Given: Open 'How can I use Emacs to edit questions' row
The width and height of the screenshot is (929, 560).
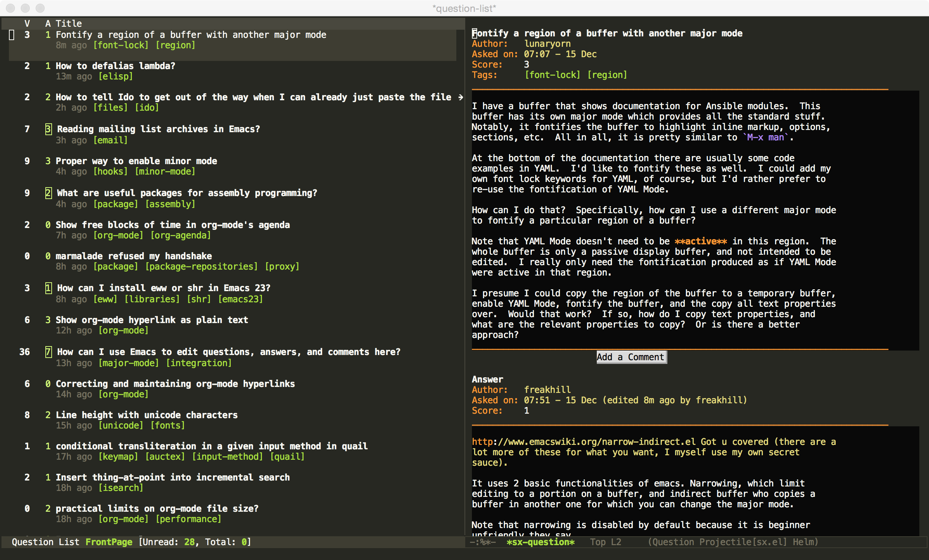Looking at the screenshot, I should coord(229,352).
